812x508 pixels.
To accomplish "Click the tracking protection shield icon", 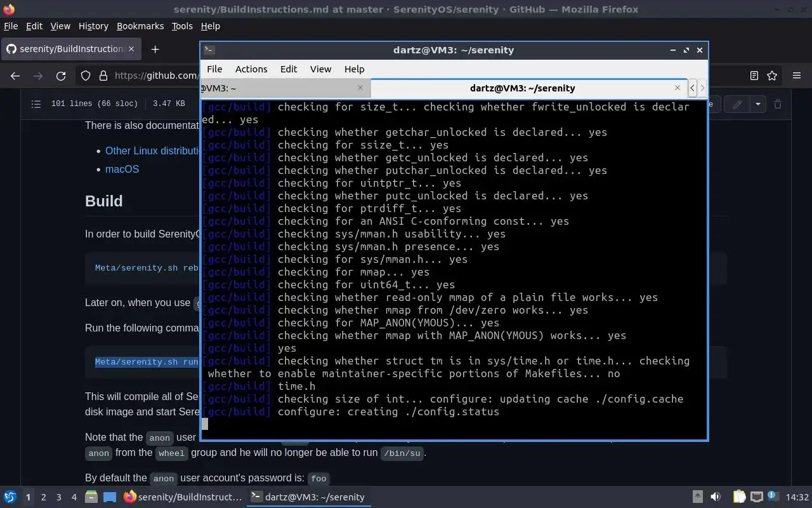I will coord(86,76).
